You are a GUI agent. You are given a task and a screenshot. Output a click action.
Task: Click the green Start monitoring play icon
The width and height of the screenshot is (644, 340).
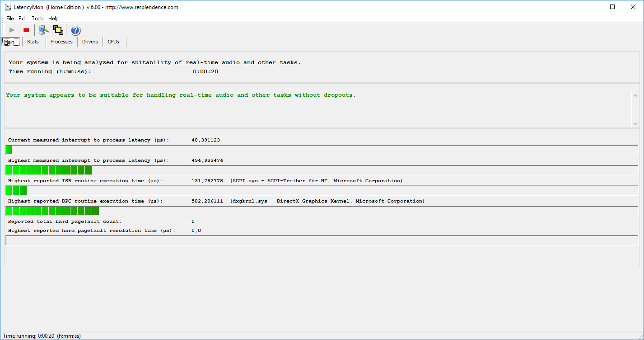(x=12, y=30)
